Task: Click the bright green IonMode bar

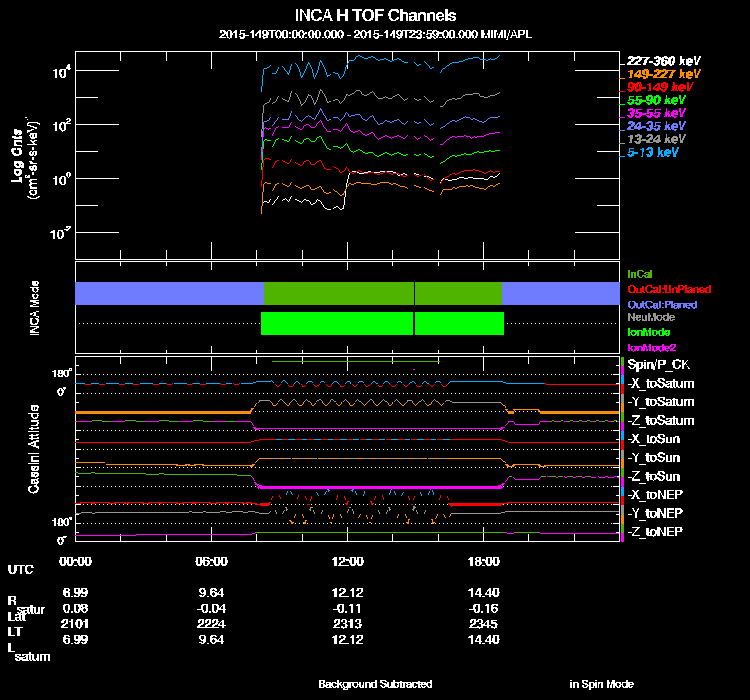Action: pos(382,323)
